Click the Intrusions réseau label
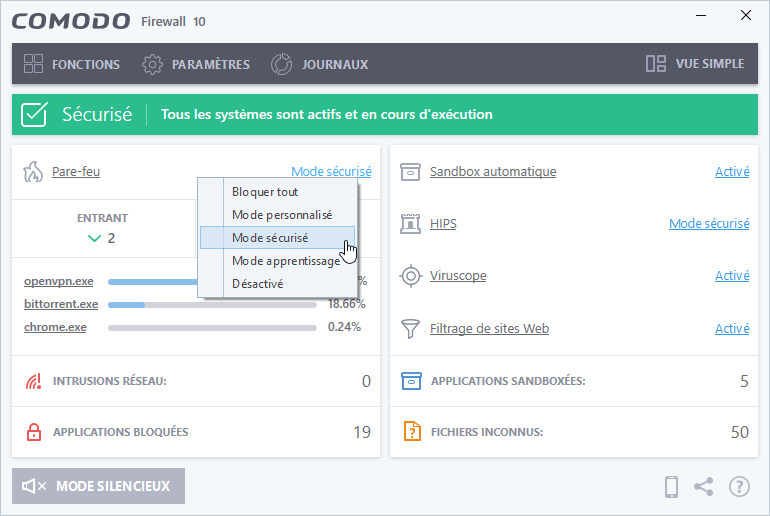Image resolution: width=770 pixels, height=516 pixels. pyautogui.click(x=110, y=381)
